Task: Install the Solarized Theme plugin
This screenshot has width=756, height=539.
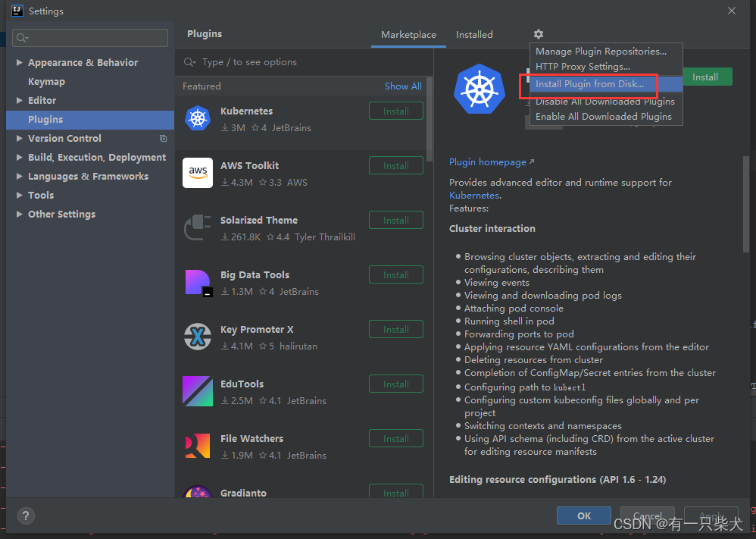Action: pos(396,220)
